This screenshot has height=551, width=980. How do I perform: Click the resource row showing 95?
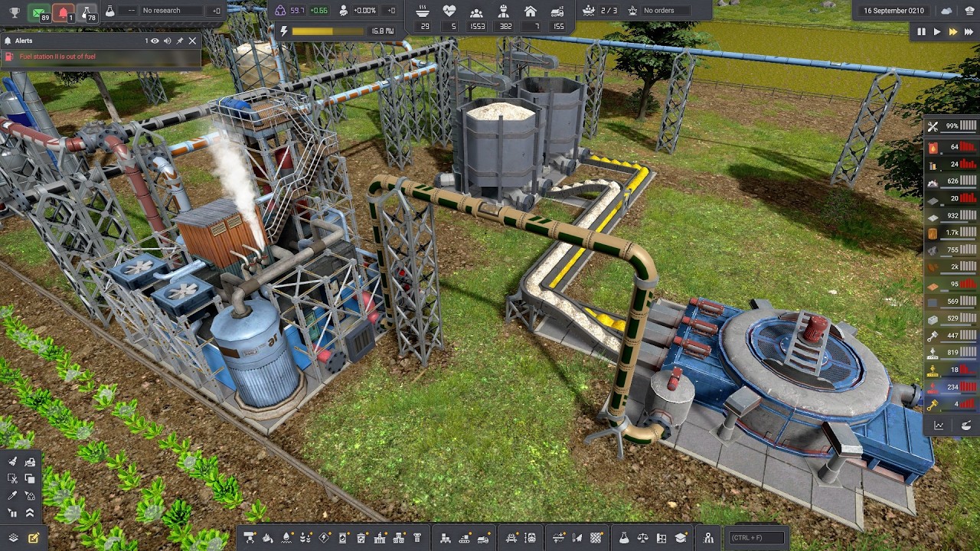pyautogui.click(x=952, y=284)
